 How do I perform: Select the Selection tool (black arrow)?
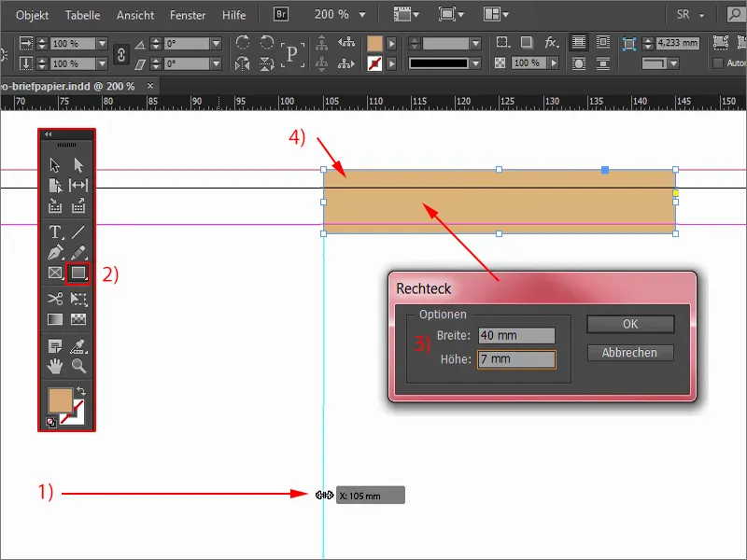55,165
